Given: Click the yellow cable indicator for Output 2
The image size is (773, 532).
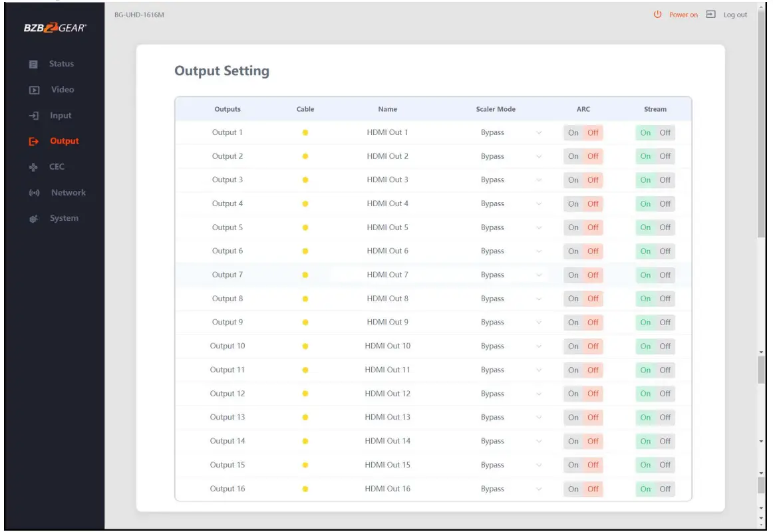Looking at the screenshot, I should tap(305, 156).
